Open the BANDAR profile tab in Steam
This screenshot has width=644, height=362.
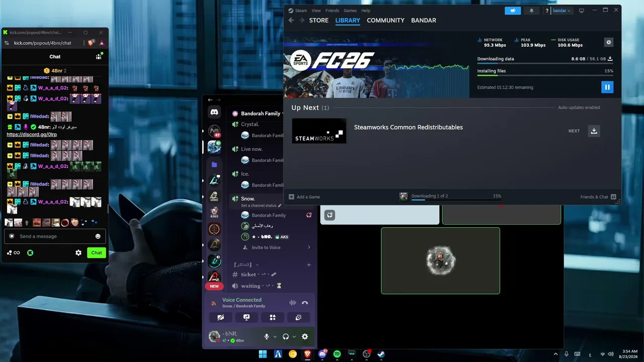tap(424, 20)
